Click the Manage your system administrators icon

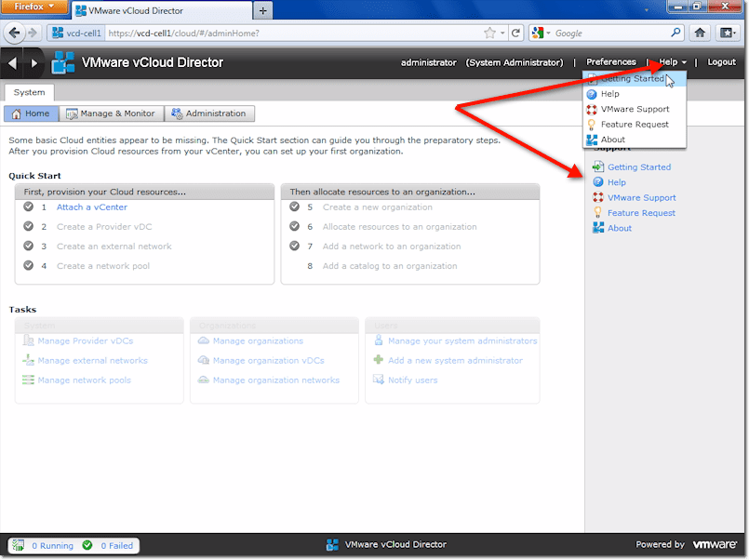point(379,340)
